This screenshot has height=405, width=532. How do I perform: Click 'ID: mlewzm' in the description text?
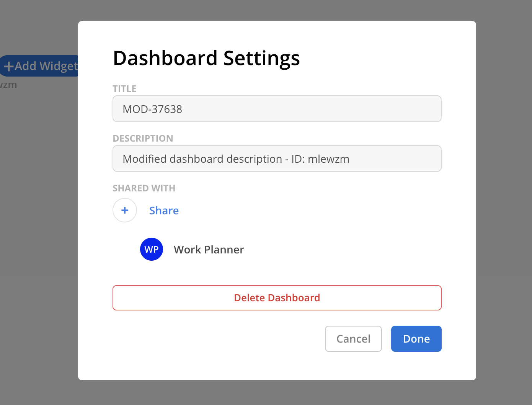click(320, 159)
